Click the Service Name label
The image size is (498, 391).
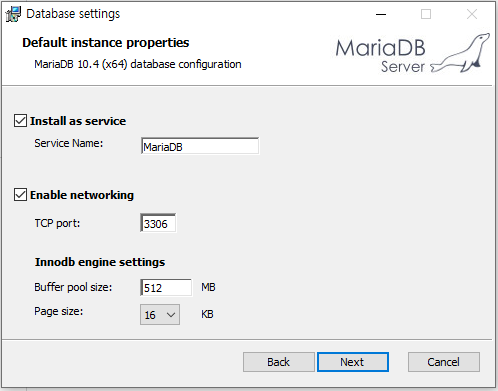point(69,143)
